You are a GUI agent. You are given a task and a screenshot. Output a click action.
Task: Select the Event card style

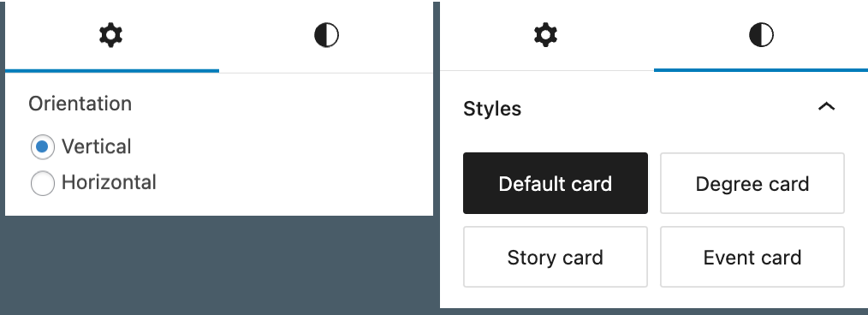point(752,257)
